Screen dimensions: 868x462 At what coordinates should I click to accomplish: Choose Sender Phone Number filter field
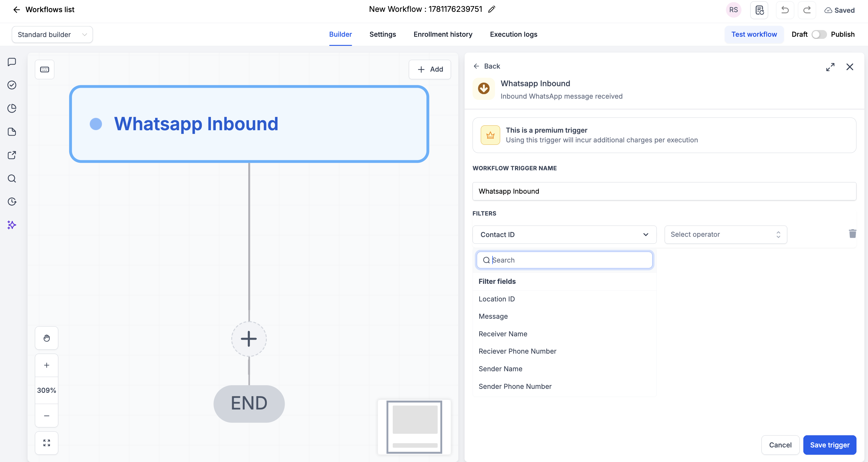[565, 386]
